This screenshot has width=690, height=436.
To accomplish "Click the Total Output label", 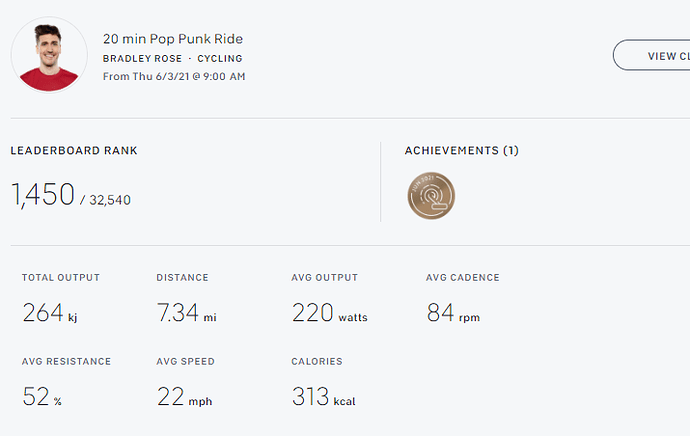I will 61,278.
